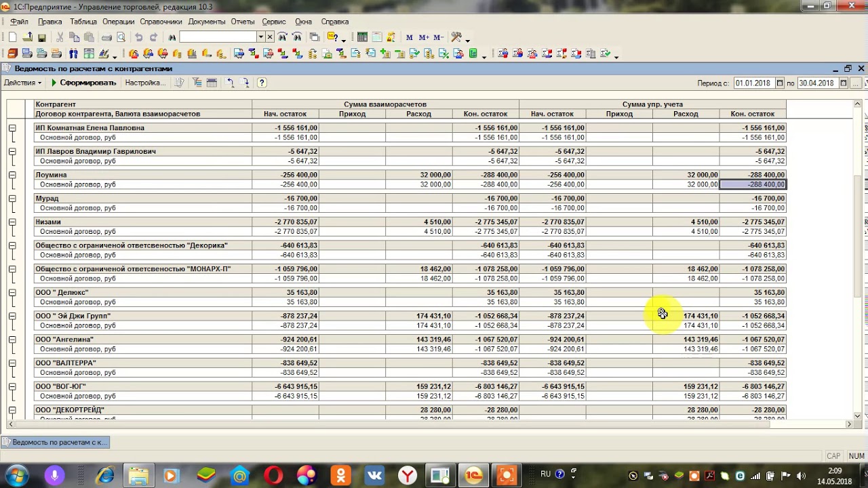
Task: Select the ООО "ВАЛТЕРРА" row name cell
Action: (x=142, y=363)
